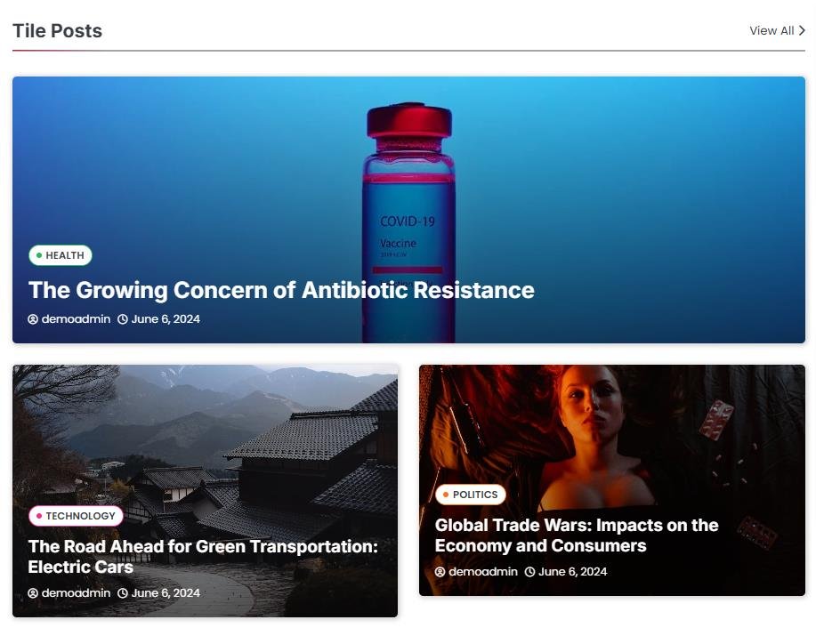Open the demoadmin author link on the Antibiotic post
816x644 pixels.
(x=76, y=318)
